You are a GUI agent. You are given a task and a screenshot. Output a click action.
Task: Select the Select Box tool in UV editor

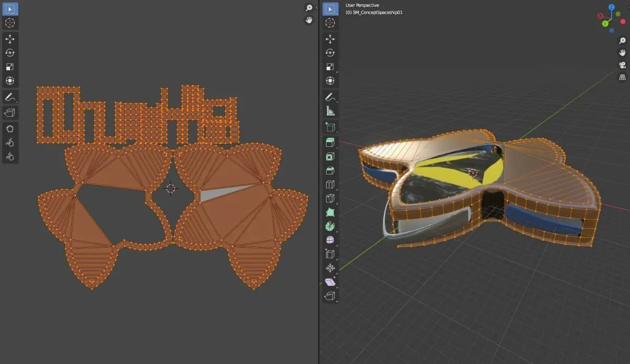tap(10, 9)
